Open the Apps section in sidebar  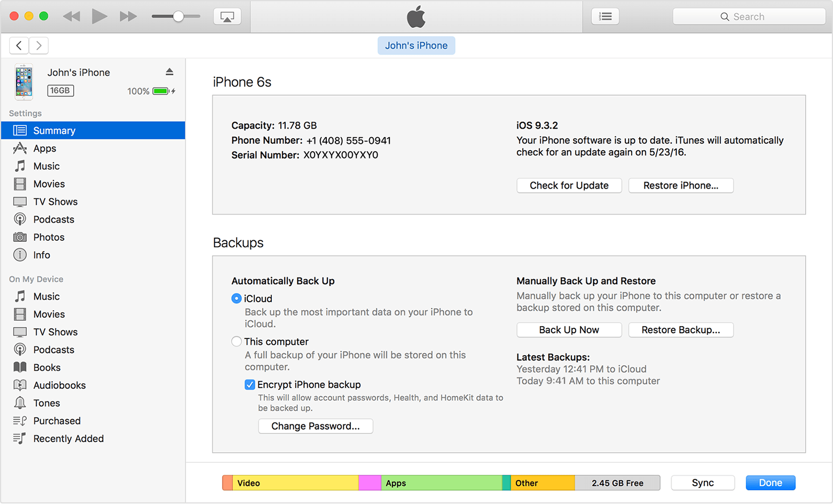click(x=44, y=148)
